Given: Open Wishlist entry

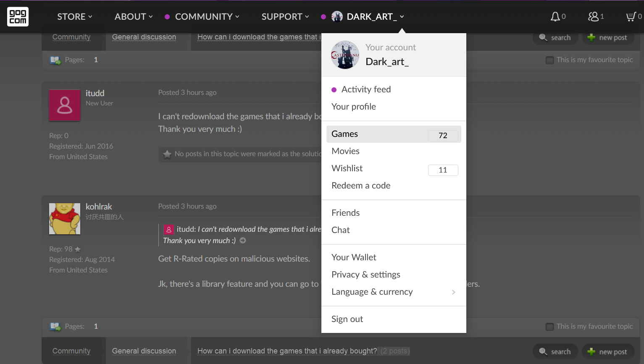Looking at the screenshot, I should [x=347, y=168].
